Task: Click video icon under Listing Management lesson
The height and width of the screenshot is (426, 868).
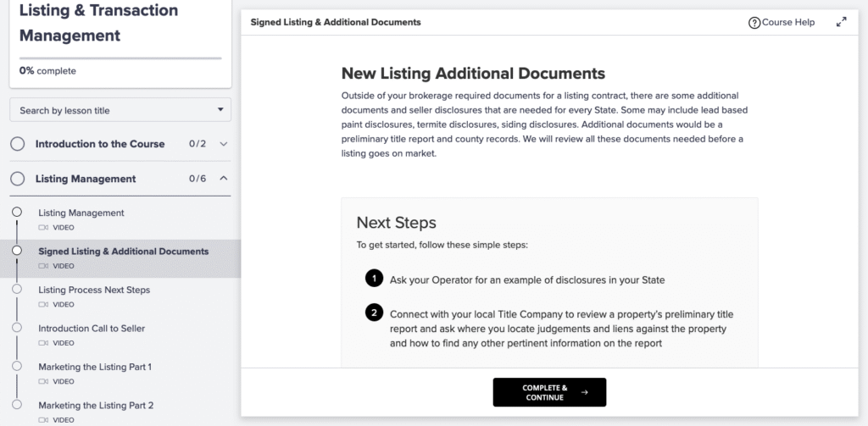Action: [x=43, y=228]
